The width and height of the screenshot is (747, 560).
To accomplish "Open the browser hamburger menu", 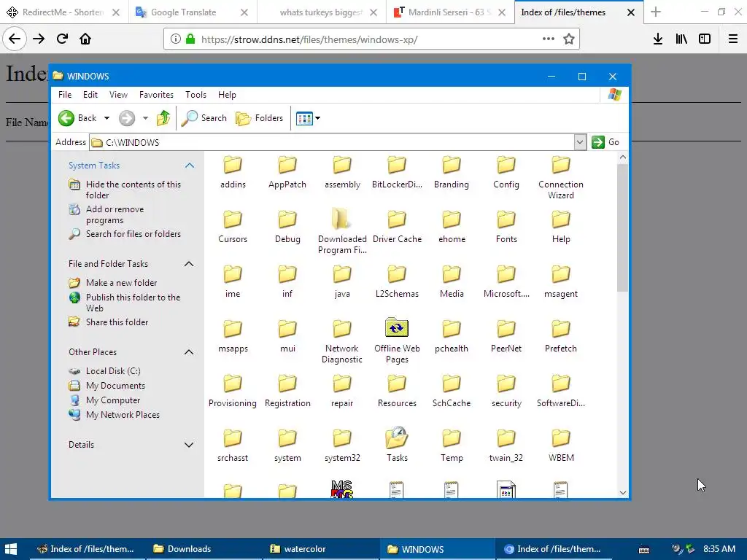I will click(732, 39).
